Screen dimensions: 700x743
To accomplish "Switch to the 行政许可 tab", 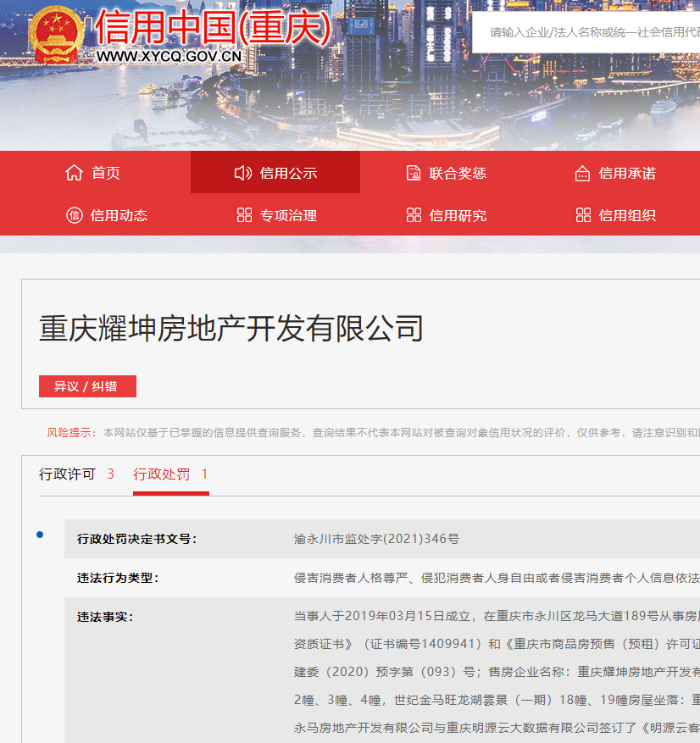I will 68,474.
